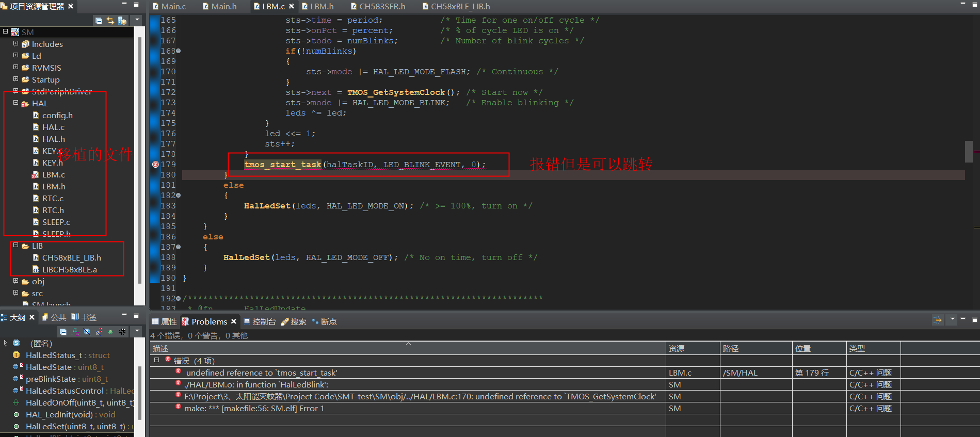Expand the Ld folder
Viewport: 980px width, 437px height.
coord(15,55)
